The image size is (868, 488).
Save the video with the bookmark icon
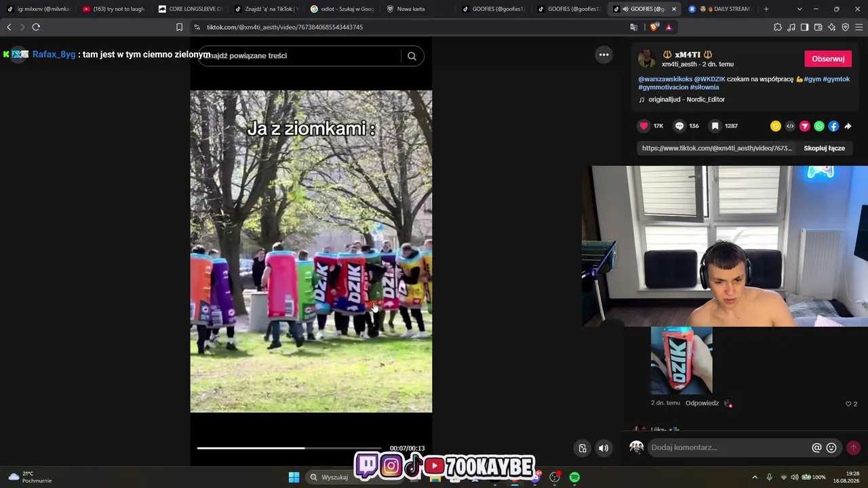715,126
